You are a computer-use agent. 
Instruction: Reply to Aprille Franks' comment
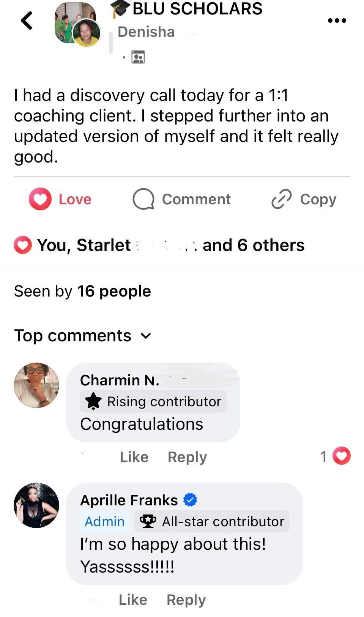(x=186, y=600)
